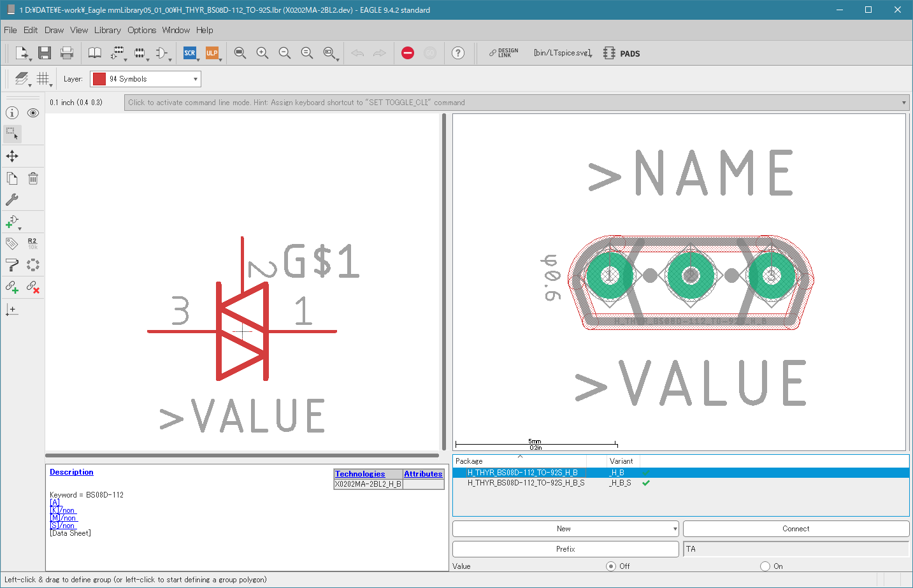Select the R2 10k Value tool
This screenshot has width=913, height=588.
click(x=32, y=243)
